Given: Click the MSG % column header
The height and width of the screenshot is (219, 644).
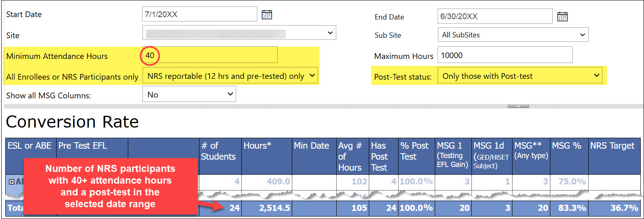Looking at the screenshot, I should pyautogui.click(x=567, y=146).
